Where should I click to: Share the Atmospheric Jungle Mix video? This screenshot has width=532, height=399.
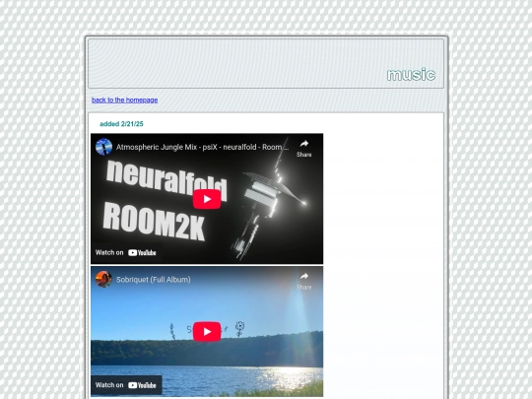304,148
